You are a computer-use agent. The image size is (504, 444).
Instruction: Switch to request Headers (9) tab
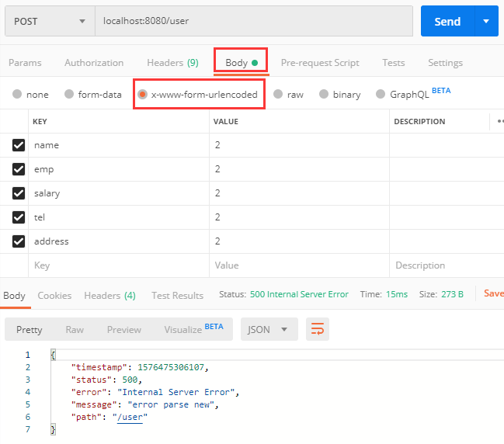tap(172, 63)
